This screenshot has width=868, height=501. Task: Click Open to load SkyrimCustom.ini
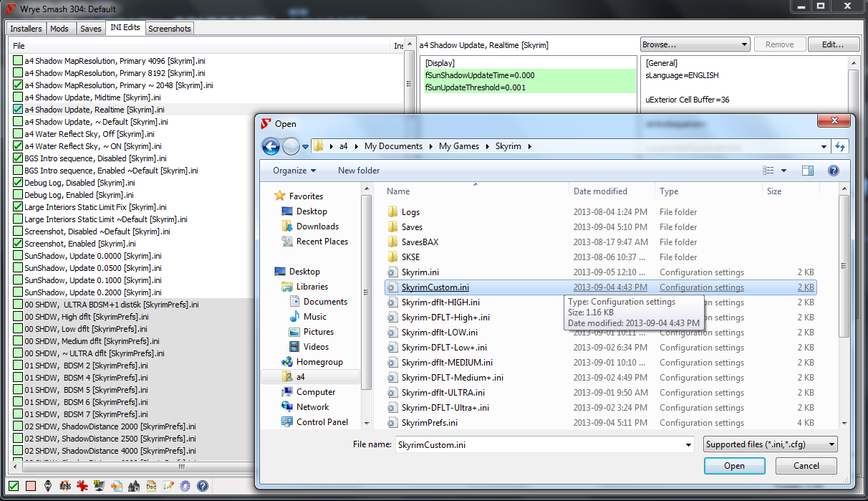(x=734, y=466)
